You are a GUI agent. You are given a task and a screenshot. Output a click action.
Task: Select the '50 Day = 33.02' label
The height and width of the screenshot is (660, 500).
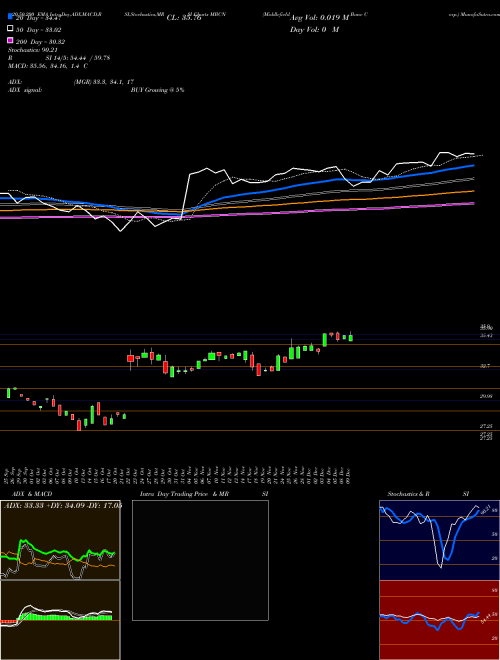coord(39,30)
